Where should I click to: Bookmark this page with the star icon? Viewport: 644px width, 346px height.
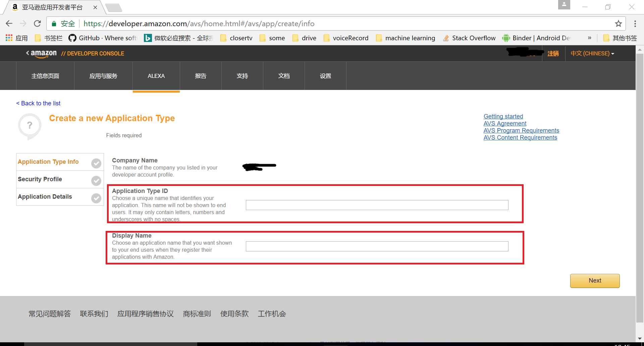click(618, 23)
